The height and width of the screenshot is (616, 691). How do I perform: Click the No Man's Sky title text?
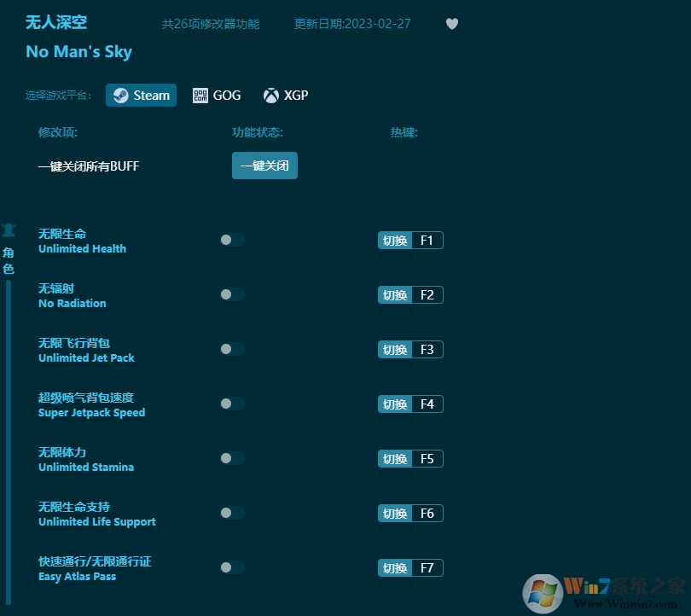tap(78, 52)
